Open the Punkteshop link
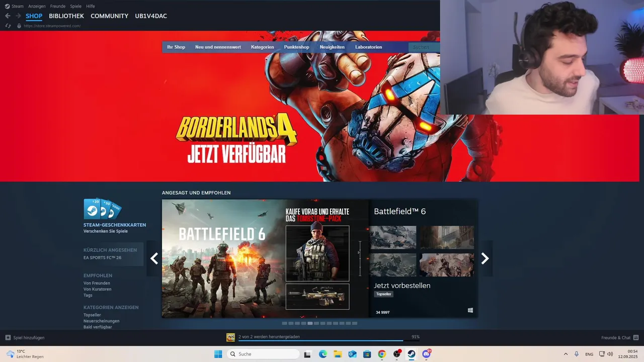Screen dimensions: 644x362 pyautogui.click(x=297, y=47)
